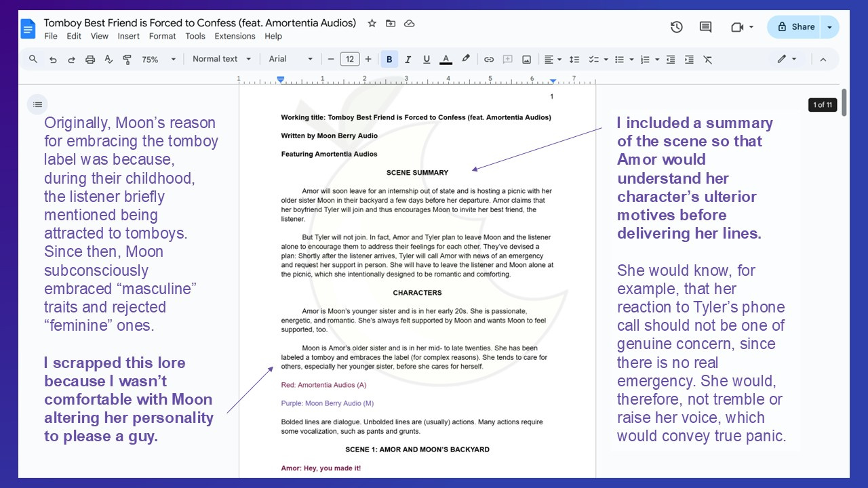Insert a link using chain icon
The height and width of the screenshot is (488, 868).
488,60
